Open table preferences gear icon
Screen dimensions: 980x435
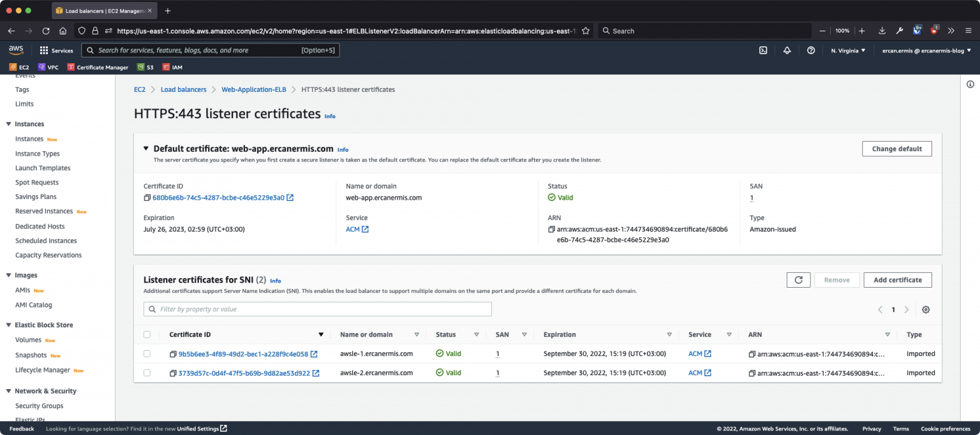pyautogui.click(x=926, y=309)
